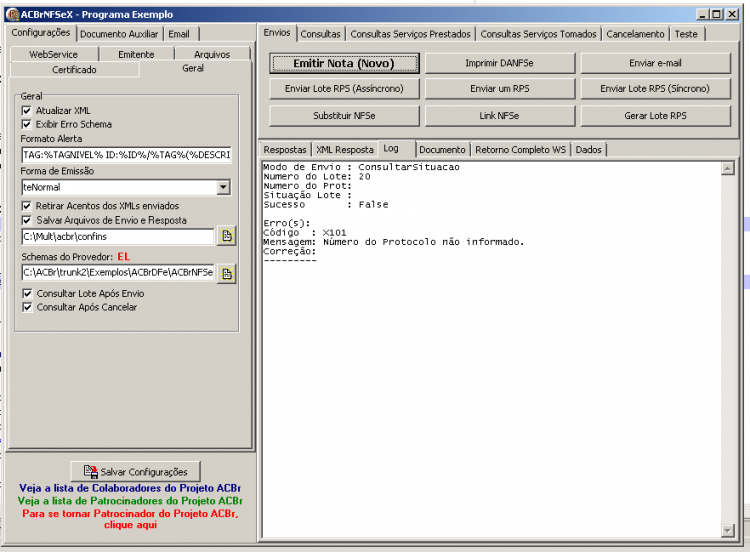
Task: Open Consultas Serviços Tomados tab
Action: (x=539, y=34)
